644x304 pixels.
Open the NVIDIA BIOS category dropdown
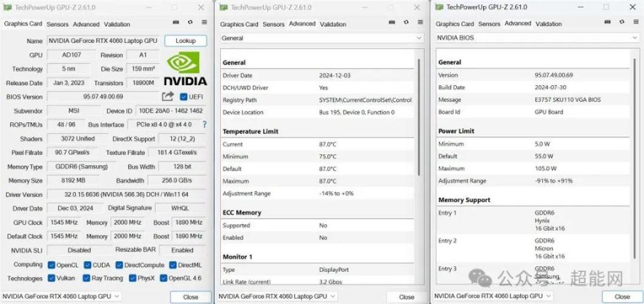pos(537,38)
